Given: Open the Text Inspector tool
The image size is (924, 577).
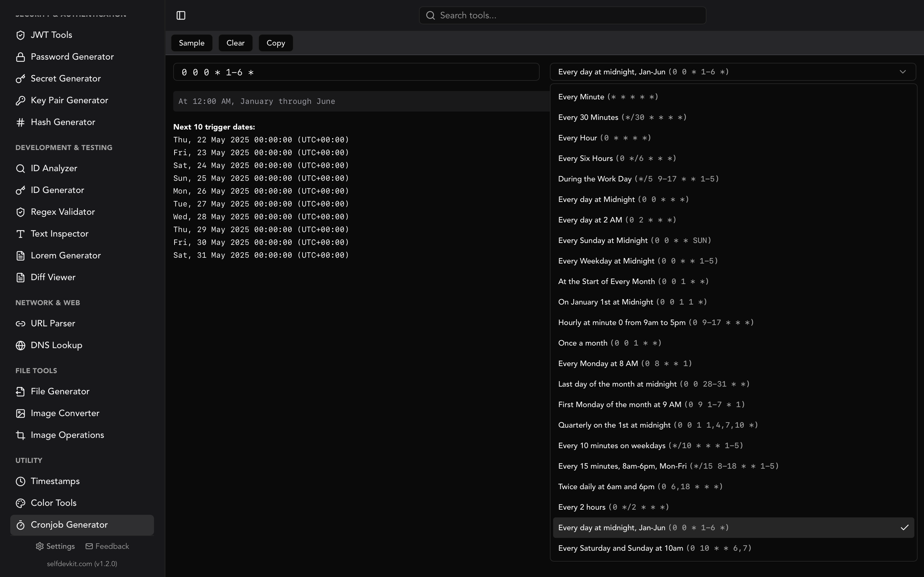Looking at the screenshot, I should [x=60, y=234].
